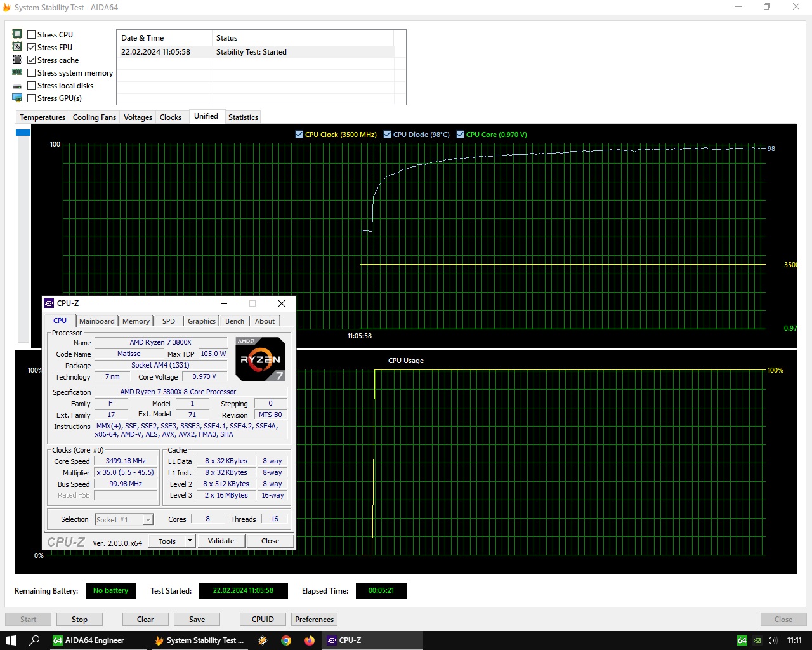Click the taskbar clock showing 11:11
Screen dimensions: 812x650
(x=794, y=640)
